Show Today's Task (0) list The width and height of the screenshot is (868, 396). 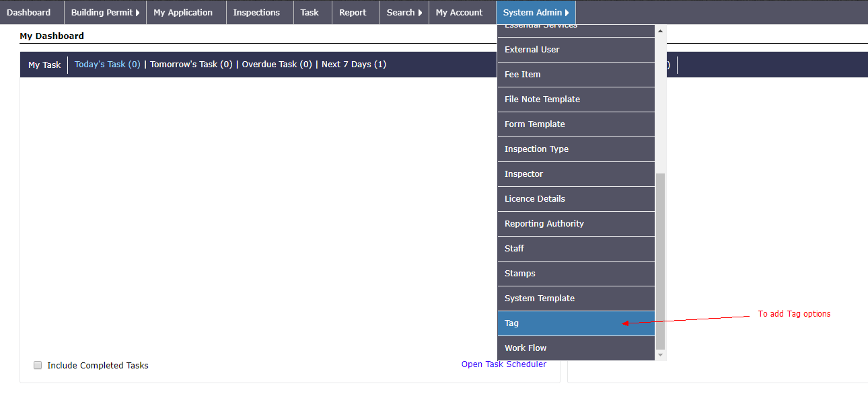tap(108, 65)
